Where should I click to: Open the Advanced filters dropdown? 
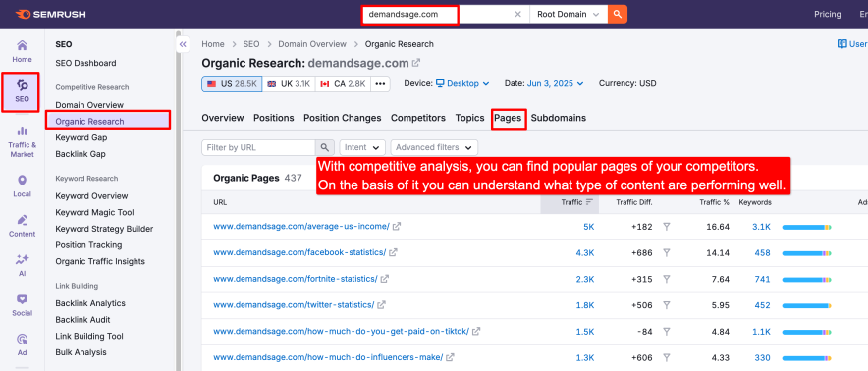pos(434,148)
